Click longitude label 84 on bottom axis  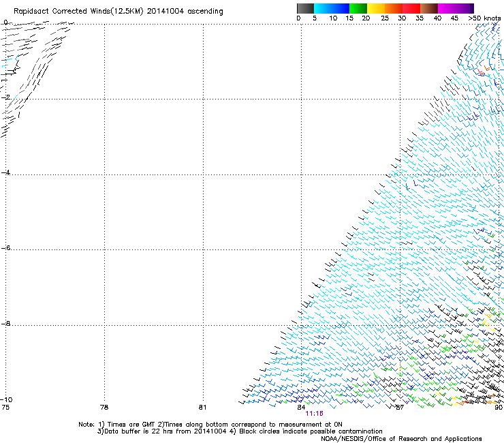pos(301,408)
